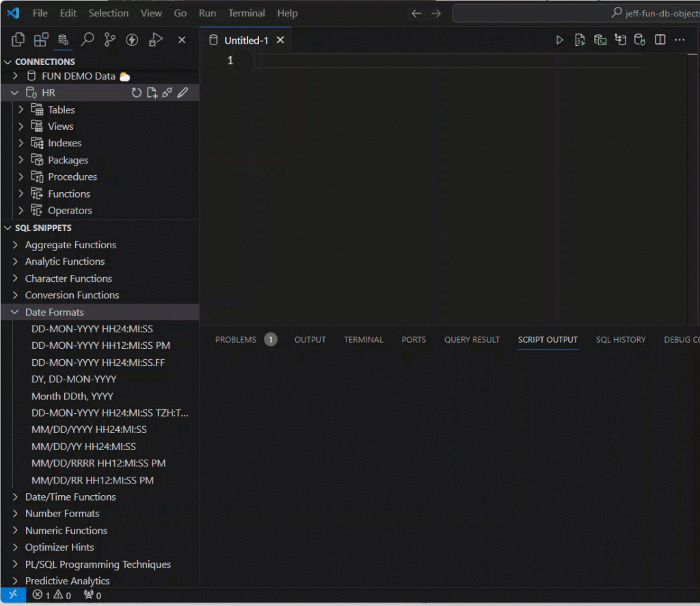
Task: Click the remote connection indicator in status bar
Action: point(13,595)
